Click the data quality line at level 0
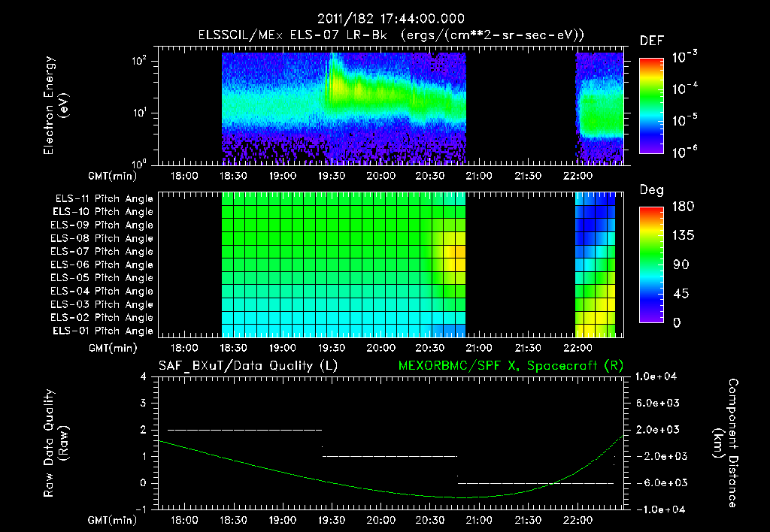This screenshot has height=532, width=770. point(535,483)
